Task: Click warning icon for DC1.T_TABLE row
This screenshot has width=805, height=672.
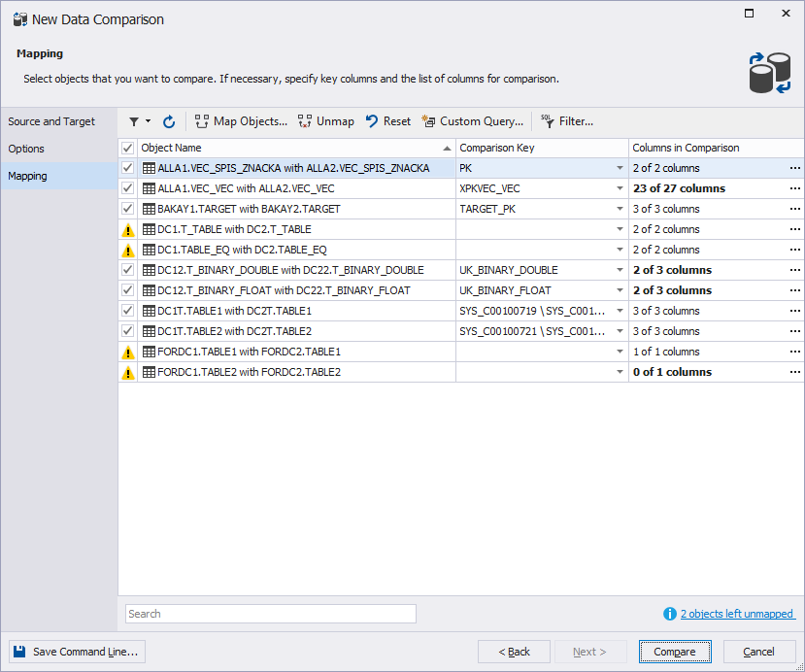Action: (x=128, y=230)
